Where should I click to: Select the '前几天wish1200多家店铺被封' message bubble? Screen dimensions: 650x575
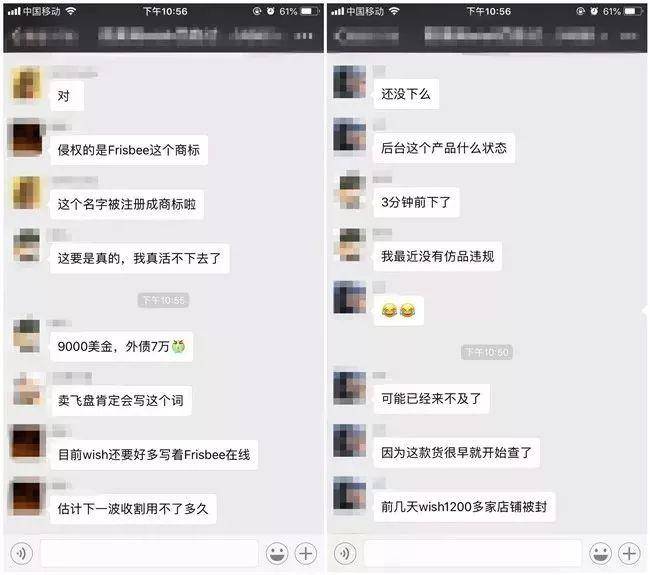(464, 507)
